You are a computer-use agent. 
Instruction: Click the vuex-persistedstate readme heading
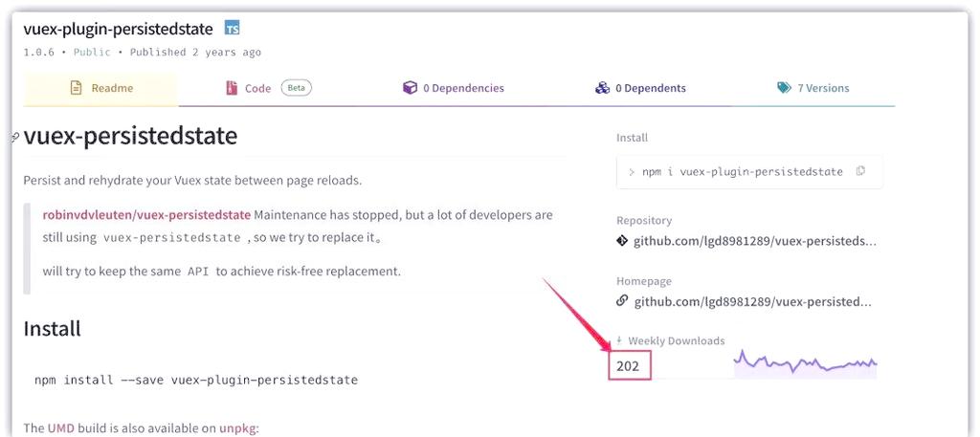coord(130,136)
